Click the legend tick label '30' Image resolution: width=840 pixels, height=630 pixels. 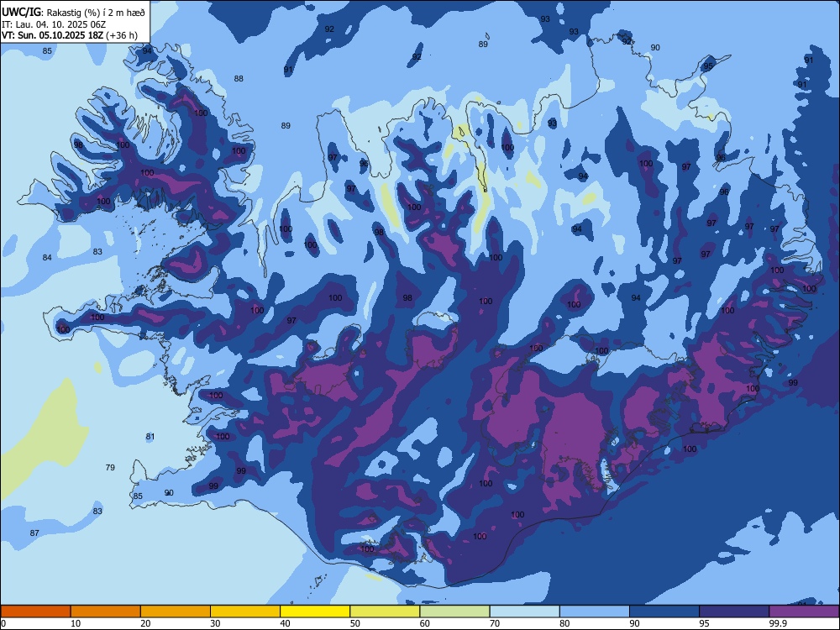coord(215,623)
